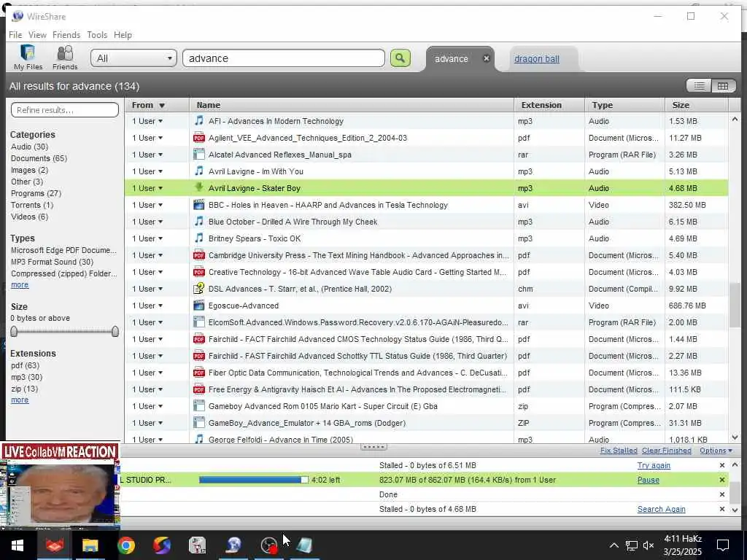Screen dimensions: 747x560
Task: Click Try again for stalled download
Action: [654, 465]
